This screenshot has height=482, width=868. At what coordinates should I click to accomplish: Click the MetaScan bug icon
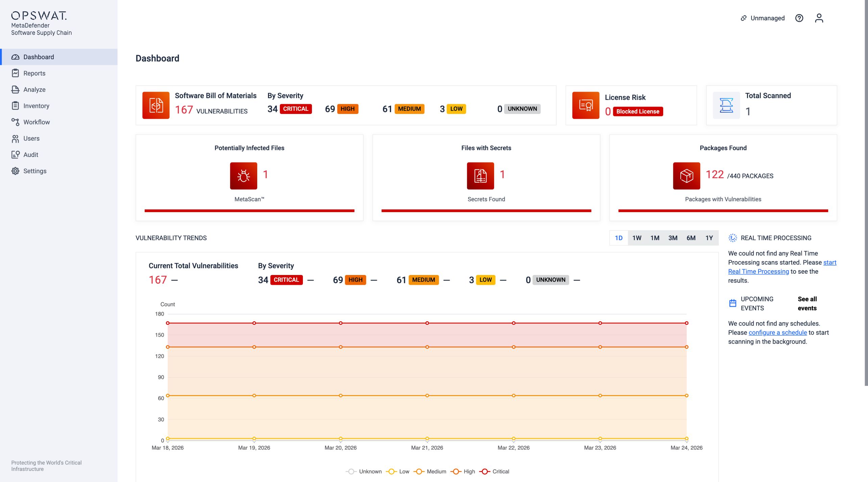243,176
